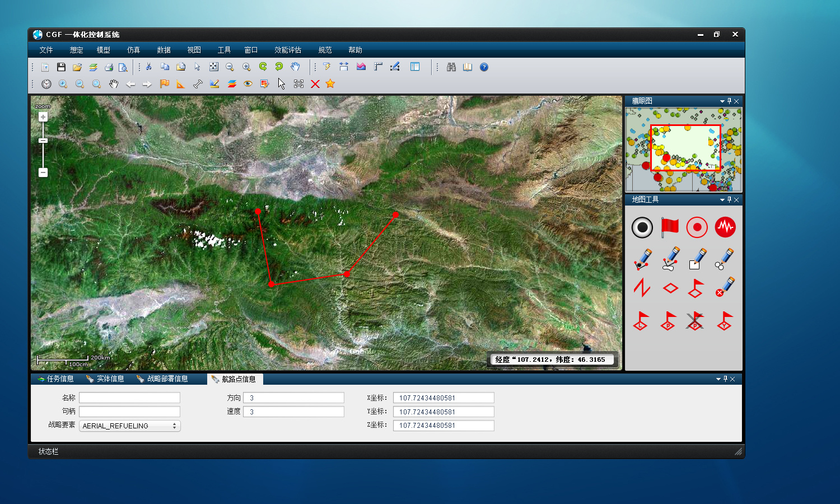Click the red X delete icon
840x504 pixels.
(x=315, y=84)
